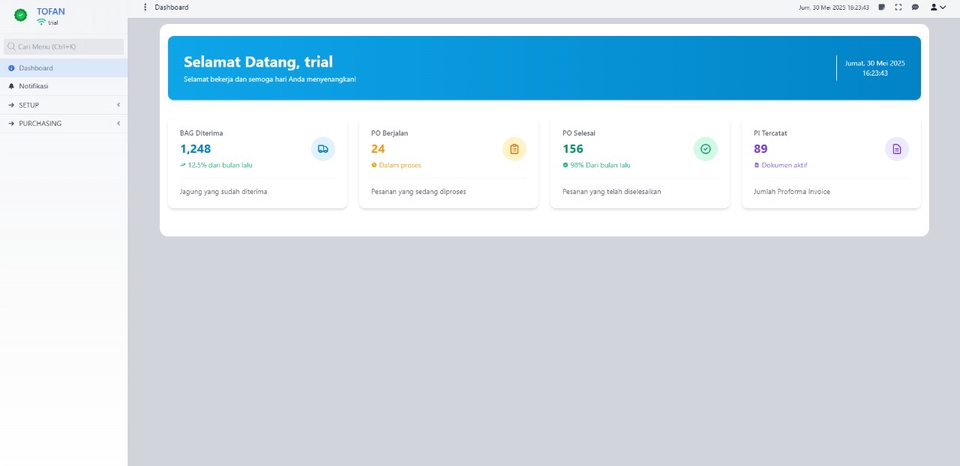
Task: Click the green wifi status icon
Action: (x=41, y=22)
